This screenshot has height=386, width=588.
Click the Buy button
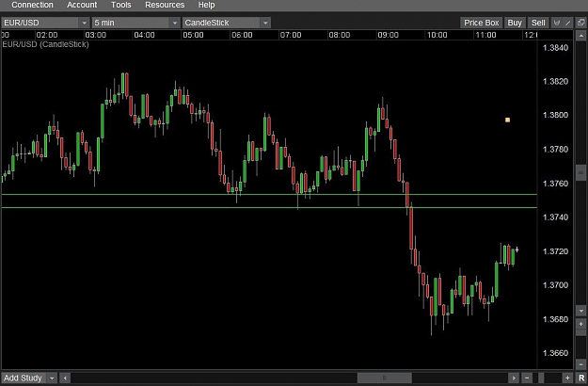pyautogui.click(x=515, y=23)
